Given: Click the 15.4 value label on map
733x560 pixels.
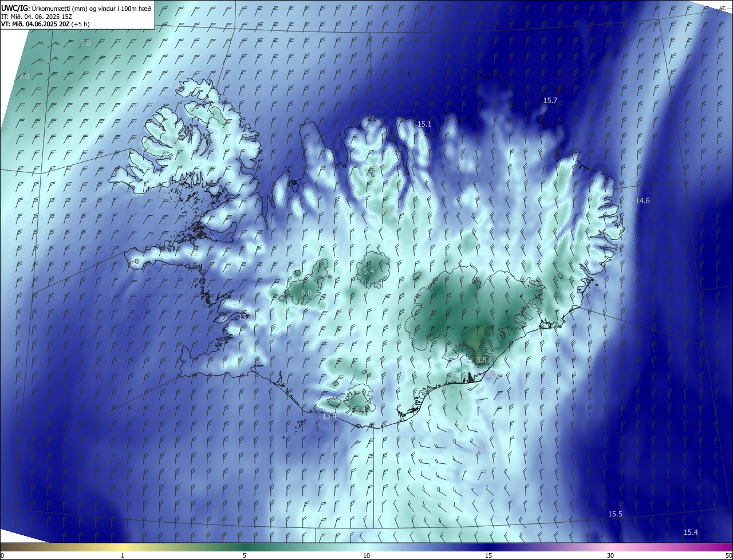Looking at the screenshot, I should (691, 533).
